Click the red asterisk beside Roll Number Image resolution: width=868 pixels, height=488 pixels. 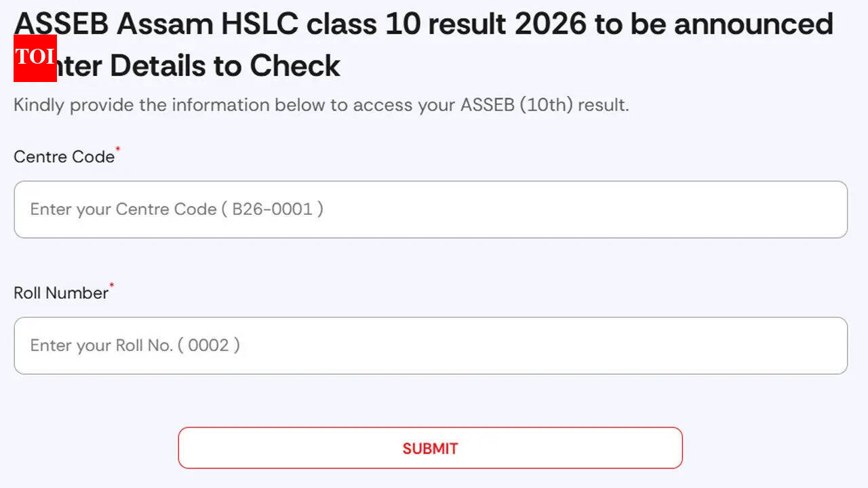point(112,285)
